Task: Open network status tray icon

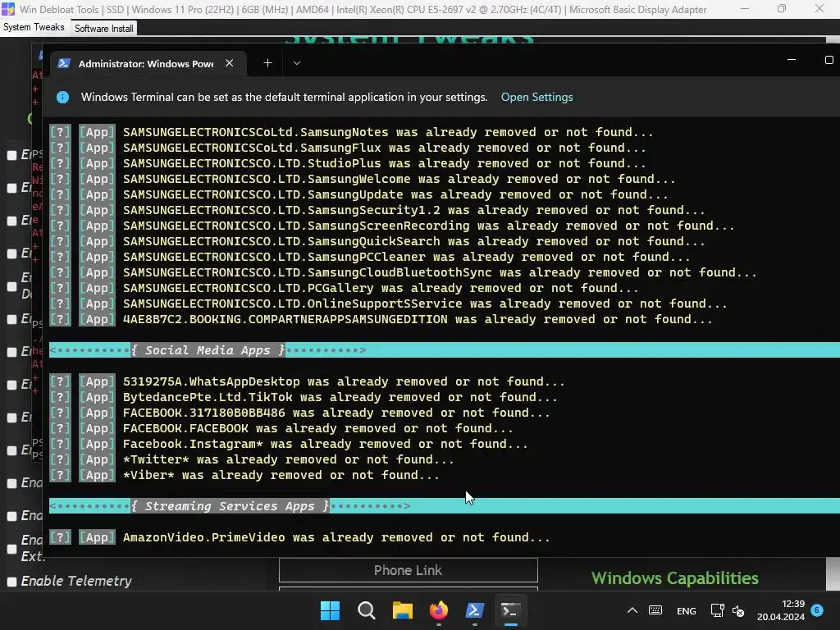Action: 717,610
